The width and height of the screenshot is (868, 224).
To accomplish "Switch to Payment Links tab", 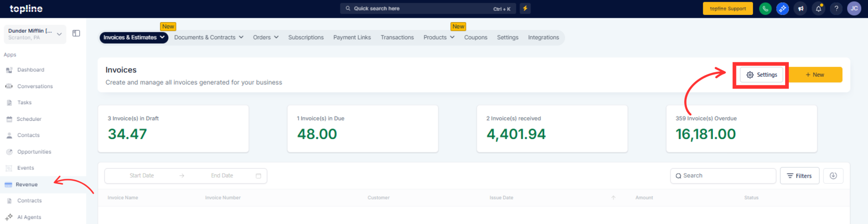I will tap(352, 38).
